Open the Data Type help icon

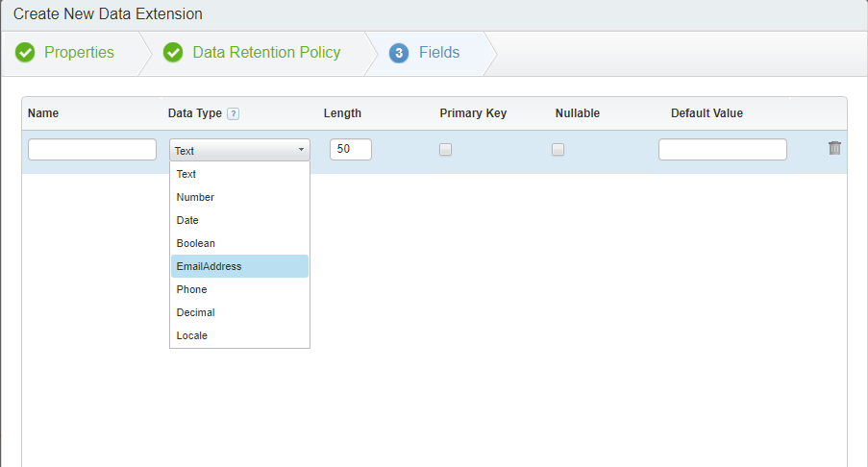coord(234,114)
